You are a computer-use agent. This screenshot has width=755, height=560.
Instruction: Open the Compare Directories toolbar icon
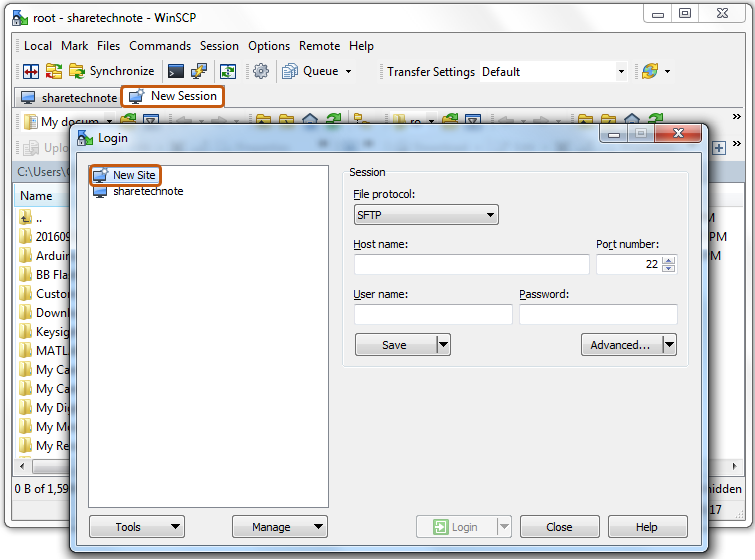(31, 72)
